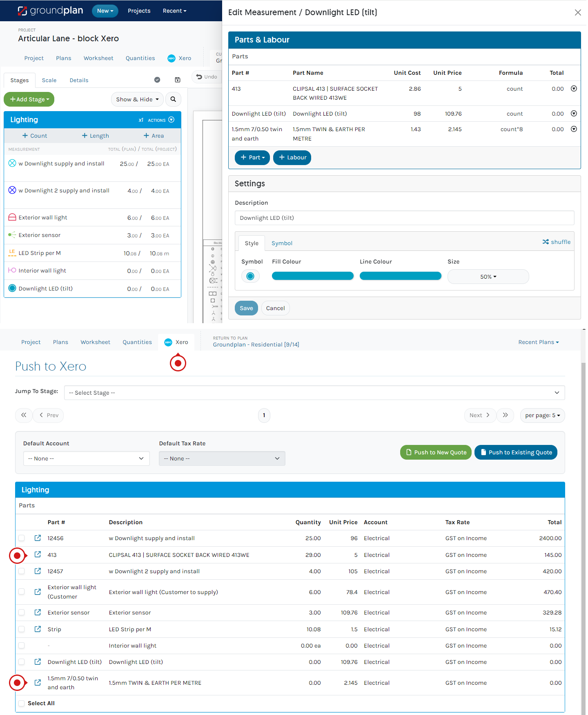Open the Select Stage dropdown
Image resolution: width=588 pixels, height=715 pixels.
pos(314,393)
